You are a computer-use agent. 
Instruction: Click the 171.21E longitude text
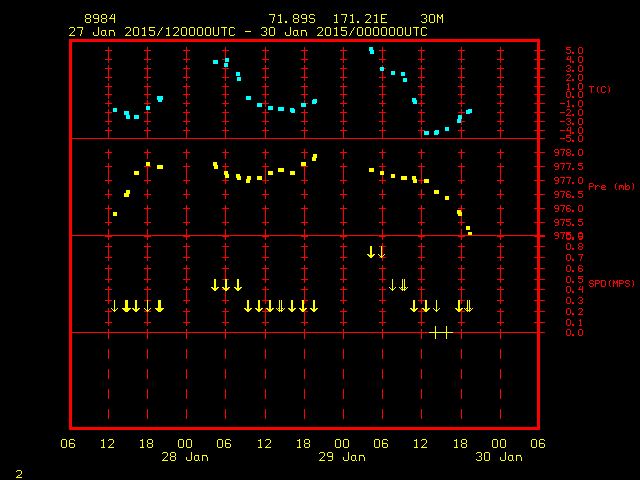point(360,19)
